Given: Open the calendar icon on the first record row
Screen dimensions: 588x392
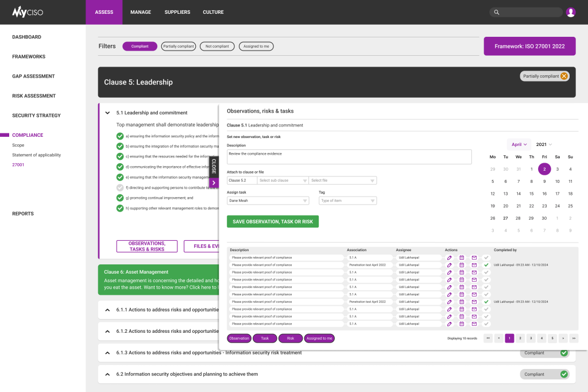Looking at the screenshot, I should (462, 258).
